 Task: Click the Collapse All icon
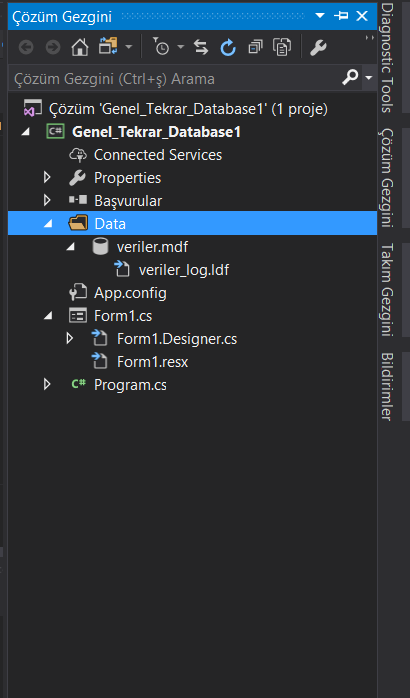(x=256, y=47)
